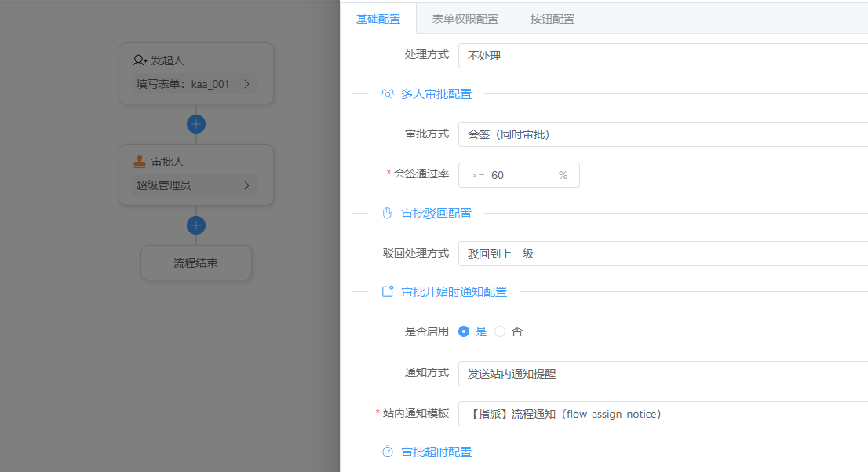Click the notification icon beside 审批开始时通知配置

pyautogui.click(x=387, y=292)
